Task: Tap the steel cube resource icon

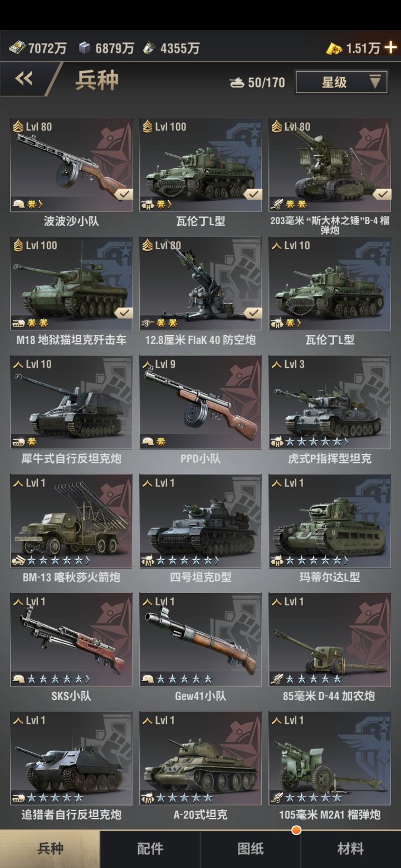Action: coord(84,48)
